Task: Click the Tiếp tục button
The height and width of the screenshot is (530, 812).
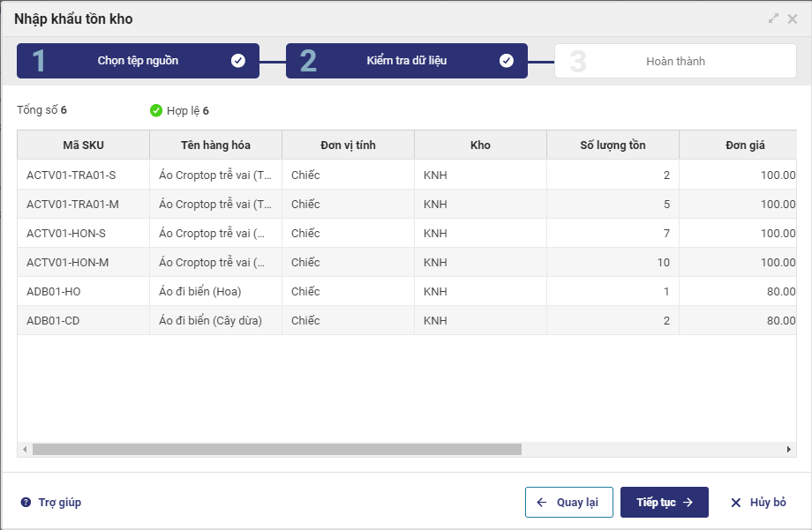Action: click(x=665, y=502)
